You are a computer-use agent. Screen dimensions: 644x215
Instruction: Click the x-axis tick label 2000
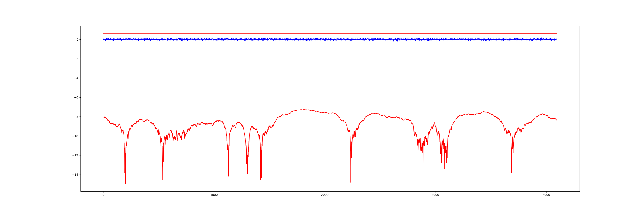tap(325, 195)
